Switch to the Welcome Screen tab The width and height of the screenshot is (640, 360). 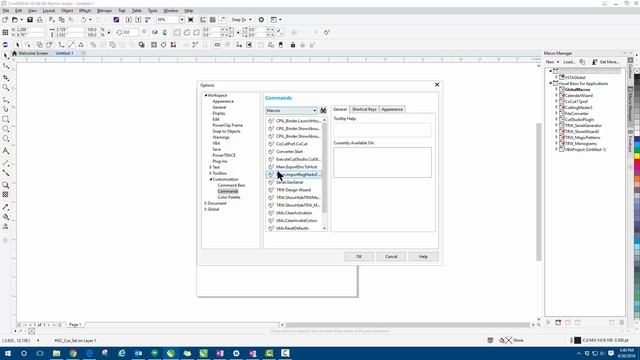tap(31, 53)
